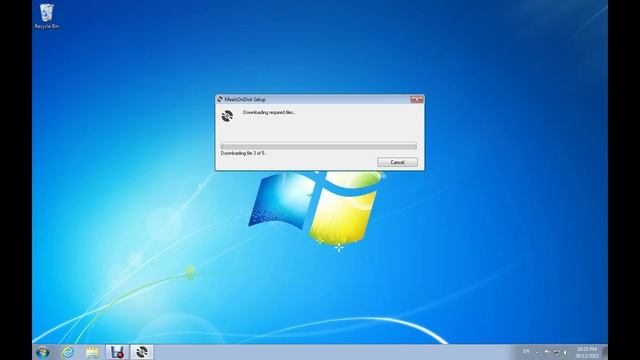
Task: Show hidden system tray icons
Action: 538,352
